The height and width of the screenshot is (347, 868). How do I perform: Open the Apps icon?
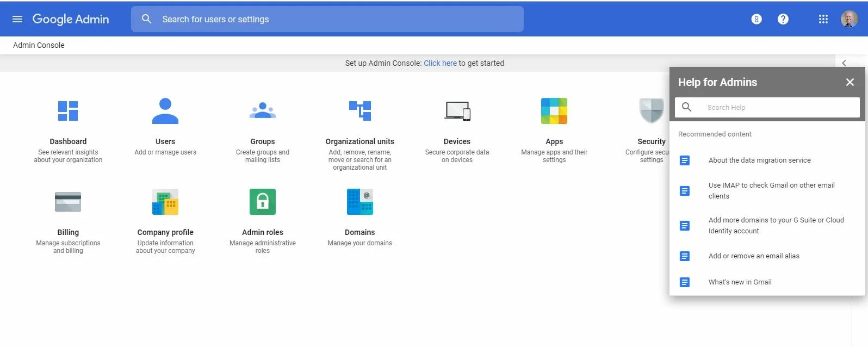[x=554, y=111]
